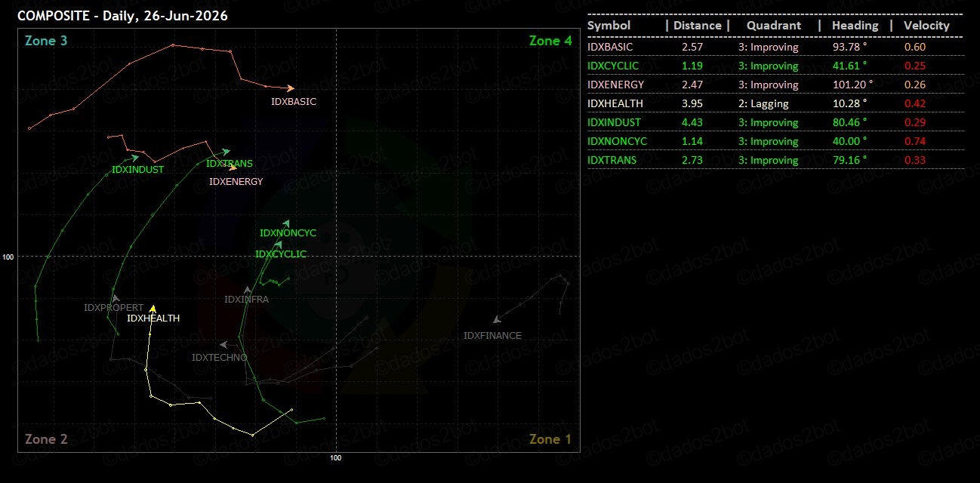Select IDXENERGY in the symbol table
Image resolution: width=980 pixels, height=483 pixels.
point(615,85)
